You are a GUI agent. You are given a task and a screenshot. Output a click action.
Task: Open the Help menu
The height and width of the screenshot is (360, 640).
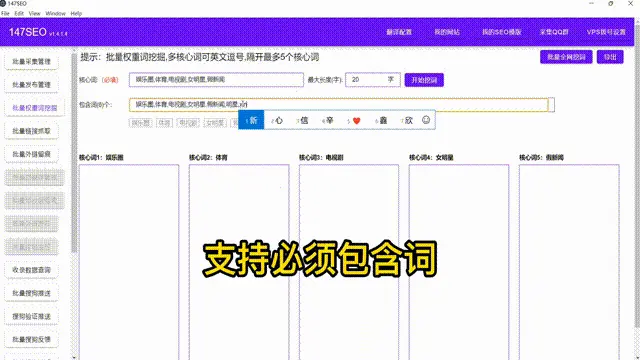point(76,13)
